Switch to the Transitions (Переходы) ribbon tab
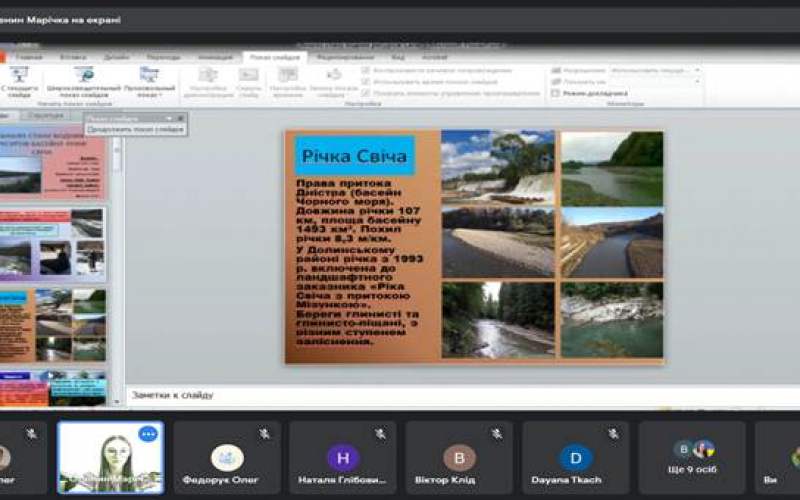 [163, 57]
